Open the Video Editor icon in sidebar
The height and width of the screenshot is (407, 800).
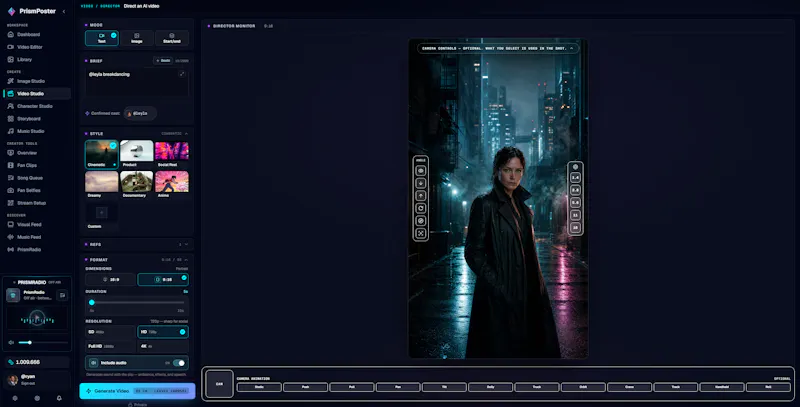[11, 47]
